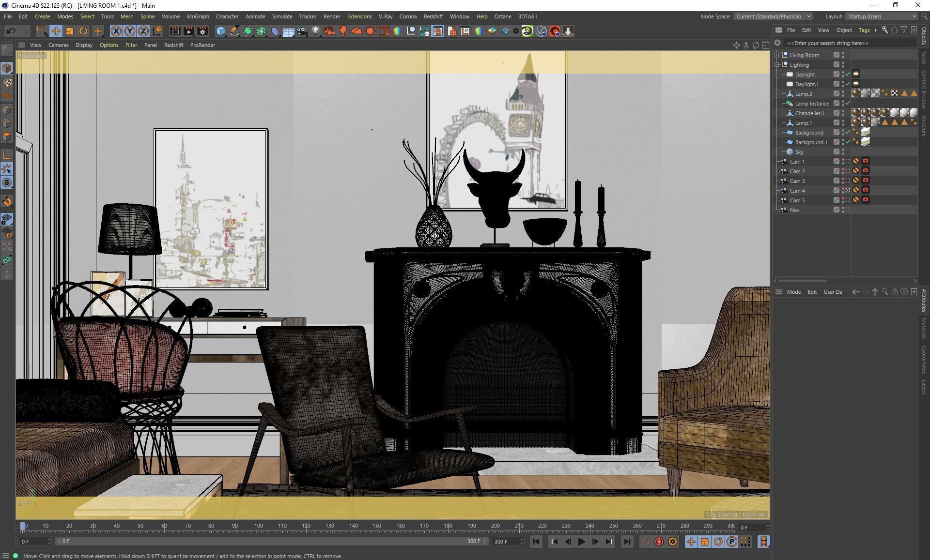Open Edit Render Settings icon
Image resolution: width=930 pixels, height=560 pixels.
pos(202,31)
